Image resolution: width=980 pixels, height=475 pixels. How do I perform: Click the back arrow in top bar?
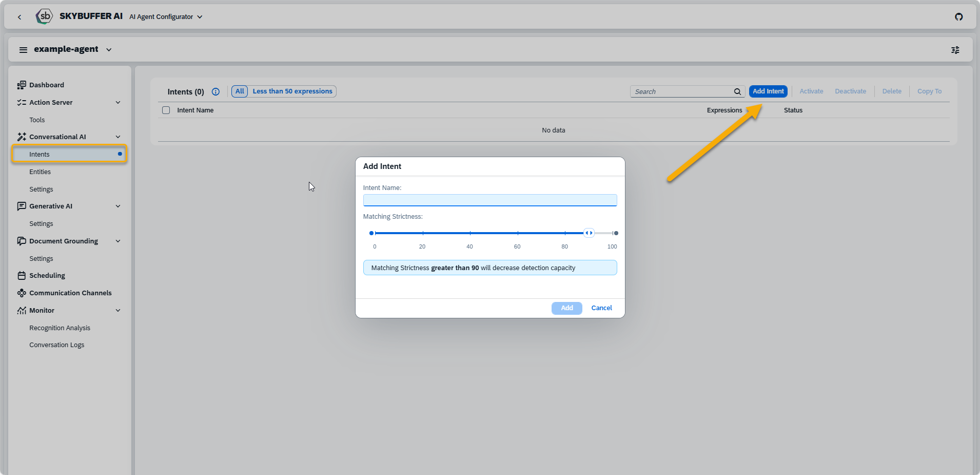tap(19, 17)
